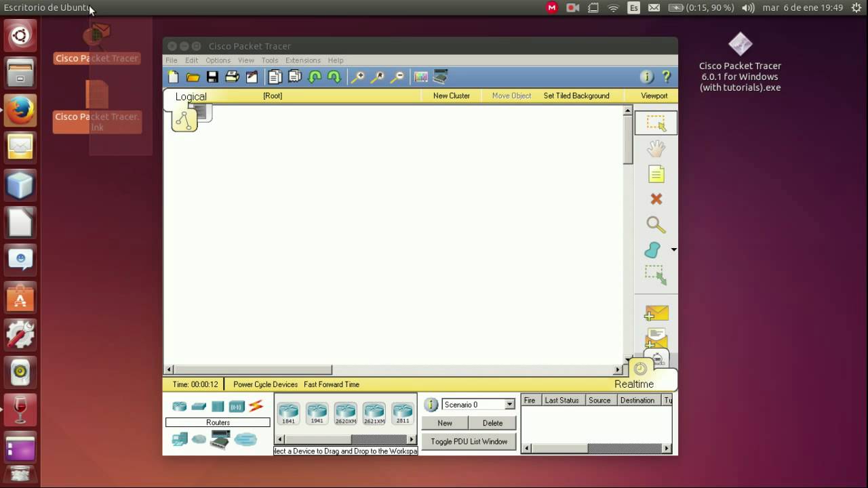Select the Connections lightning bolt icon

click(256, 407)
